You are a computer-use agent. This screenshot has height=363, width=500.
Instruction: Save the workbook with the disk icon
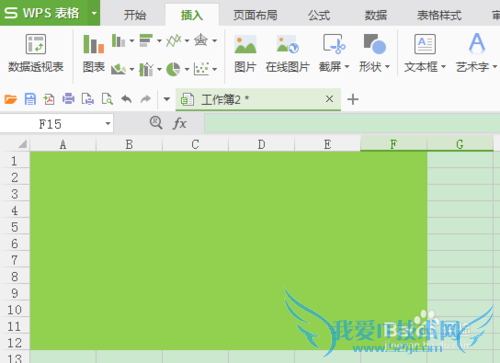tap(30, 99)
